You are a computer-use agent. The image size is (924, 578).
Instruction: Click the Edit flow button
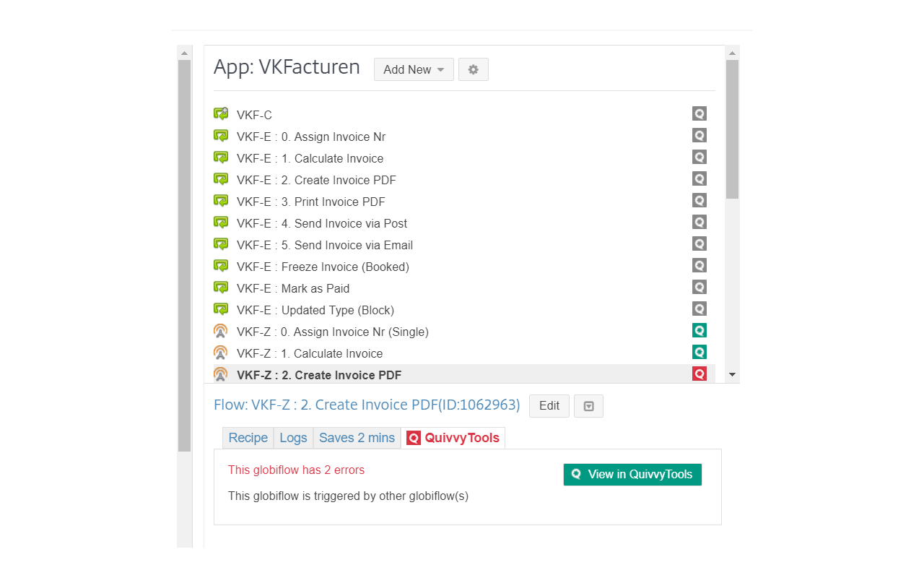(549, 406)
